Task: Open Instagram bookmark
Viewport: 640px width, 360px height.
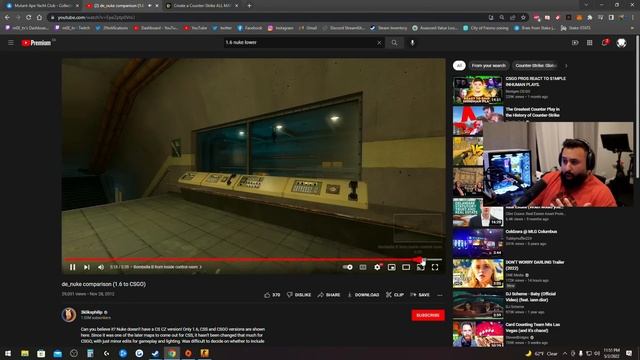Action: pyautogui.click(x=281, y=28)
